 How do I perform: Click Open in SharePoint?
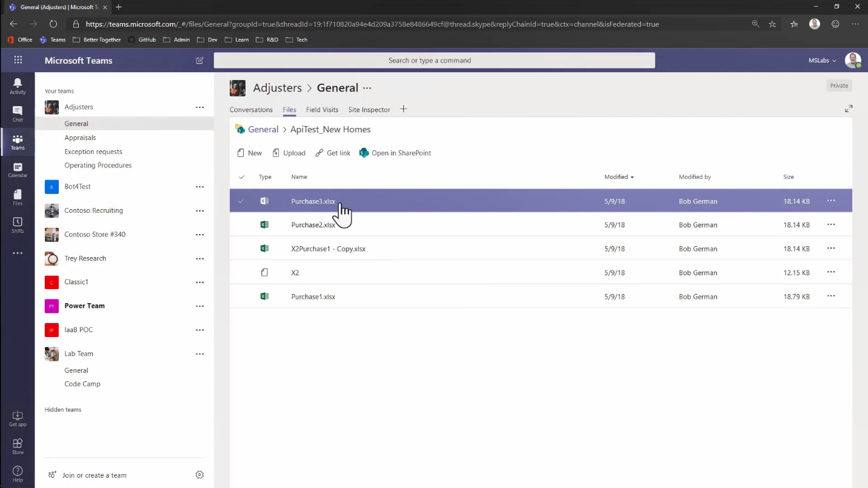tap(395, 153)
